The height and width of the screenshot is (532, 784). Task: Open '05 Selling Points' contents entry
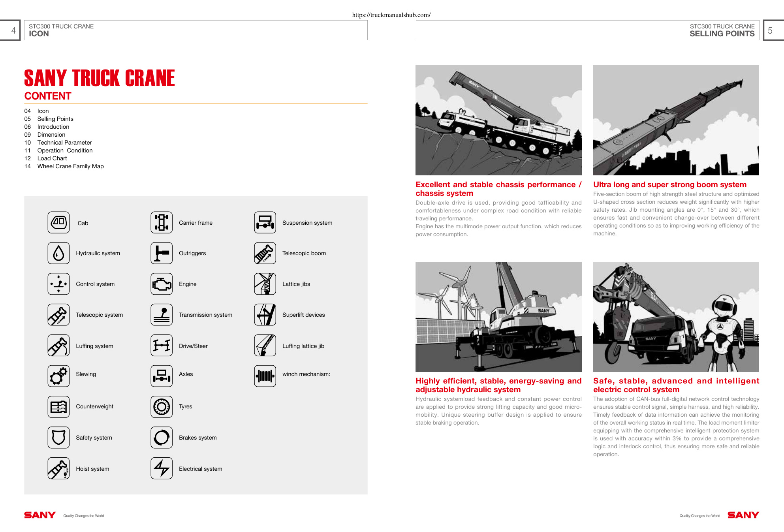[49, 119]
